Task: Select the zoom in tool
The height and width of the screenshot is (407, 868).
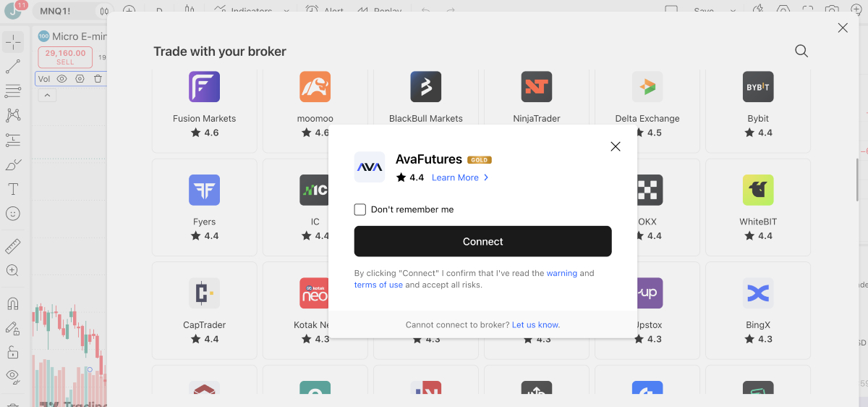Action: 13,270
